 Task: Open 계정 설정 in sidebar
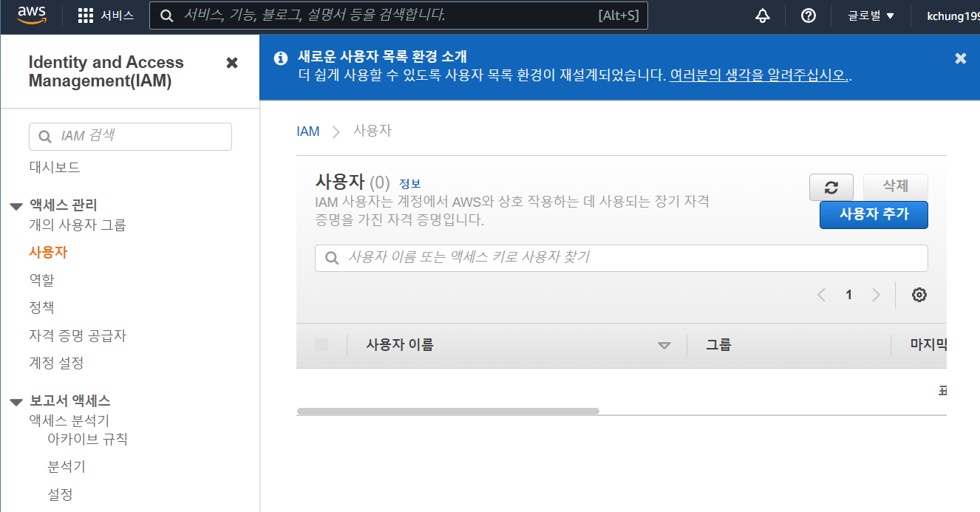pos(56,363)
